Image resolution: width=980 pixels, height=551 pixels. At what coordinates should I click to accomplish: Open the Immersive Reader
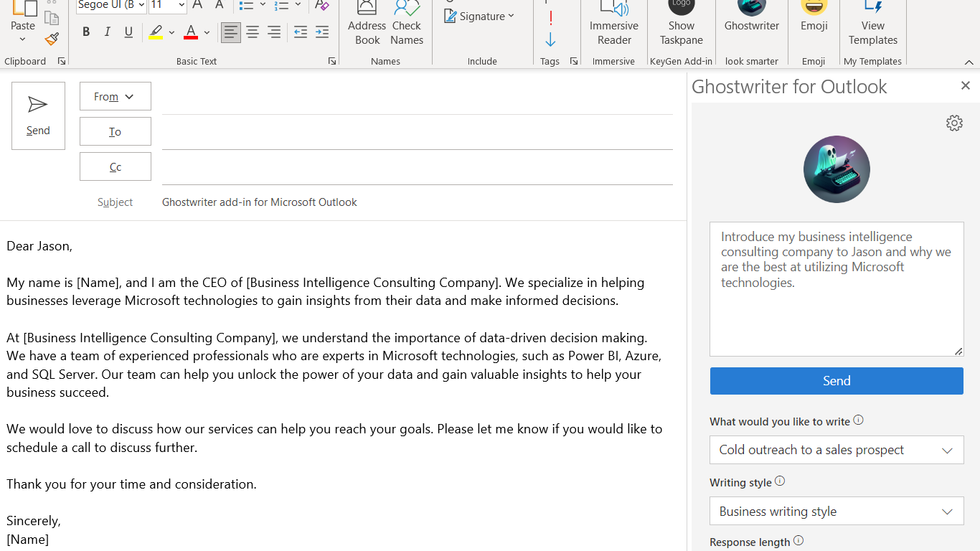click(614, 25)
